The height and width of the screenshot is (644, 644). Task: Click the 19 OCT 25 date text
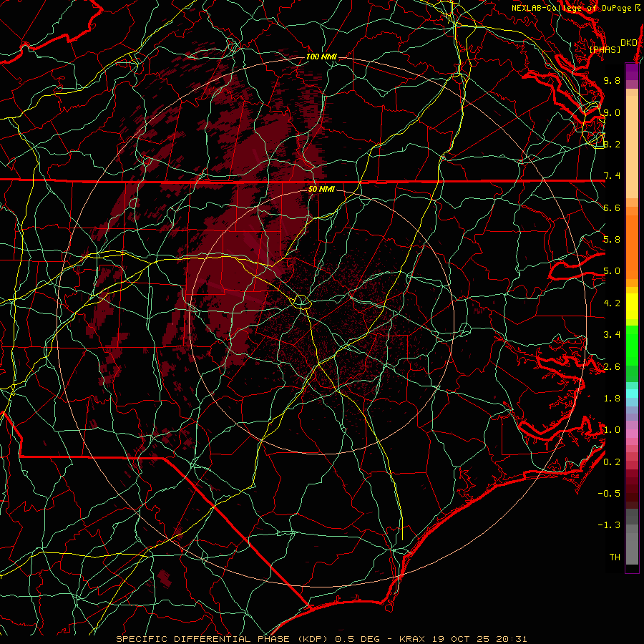click(x=462, y=639)
